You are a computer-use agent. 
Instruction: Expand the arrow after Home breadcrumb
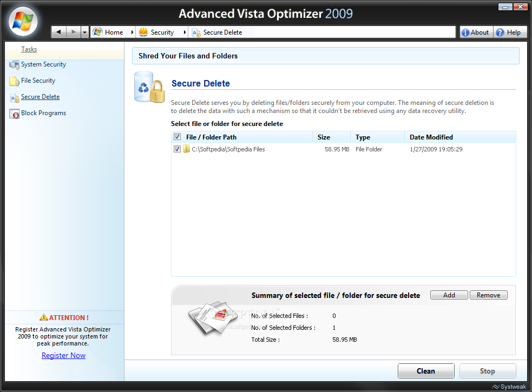tap(132, 32)
